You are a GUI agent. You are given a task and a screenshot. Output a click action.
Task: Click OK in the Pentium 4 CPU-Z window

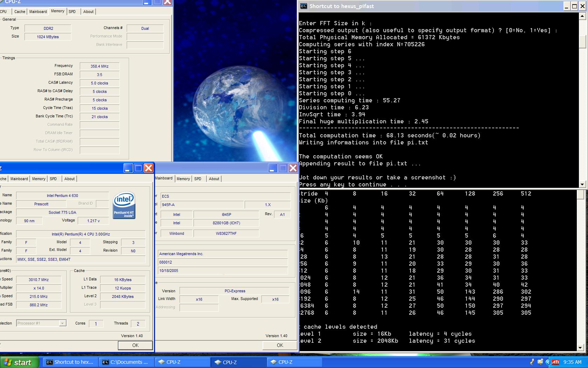point(135,345)
